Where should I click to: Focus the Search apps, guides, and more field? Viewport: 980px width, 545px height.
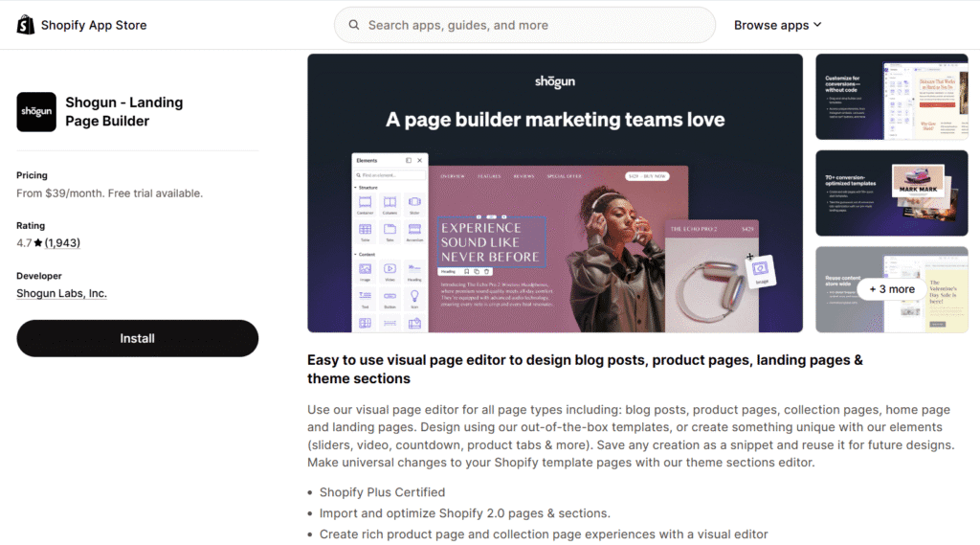pos(524,25)
